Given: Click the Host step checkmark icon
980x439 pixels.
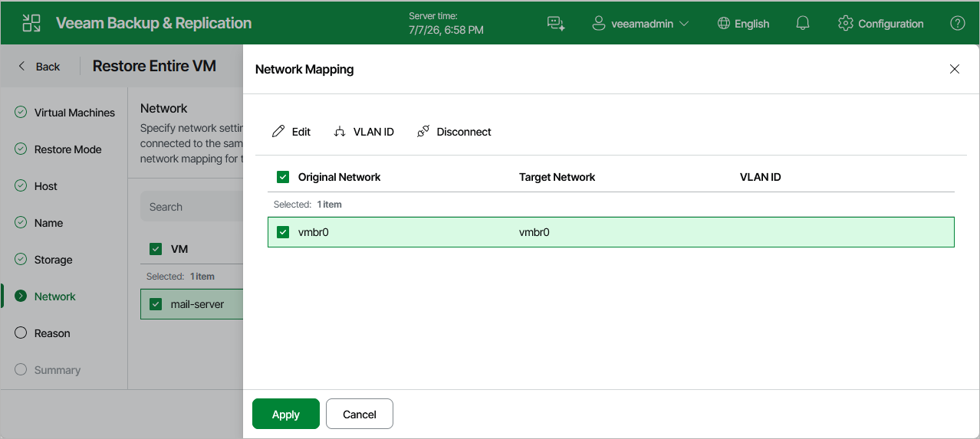Looking at the screenshot, I should (21, 186).
